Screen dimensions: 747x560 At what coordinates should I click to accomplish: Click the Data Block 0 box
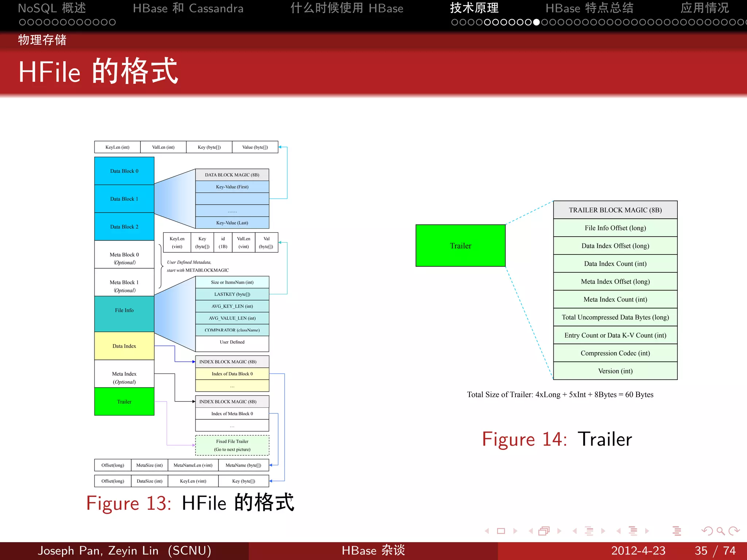click(124, 171)
